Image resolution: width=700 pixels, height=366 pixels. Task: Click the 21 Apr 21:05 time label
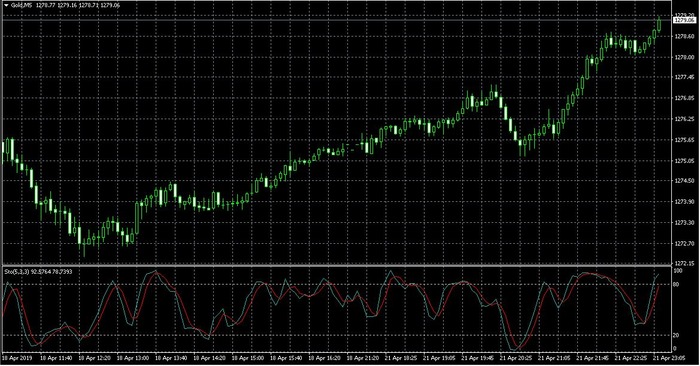pyautogui.click(x=555, y=358)
